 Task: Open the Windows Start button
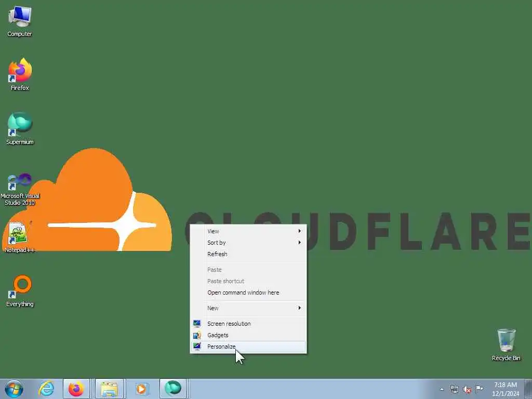point(14,389)
